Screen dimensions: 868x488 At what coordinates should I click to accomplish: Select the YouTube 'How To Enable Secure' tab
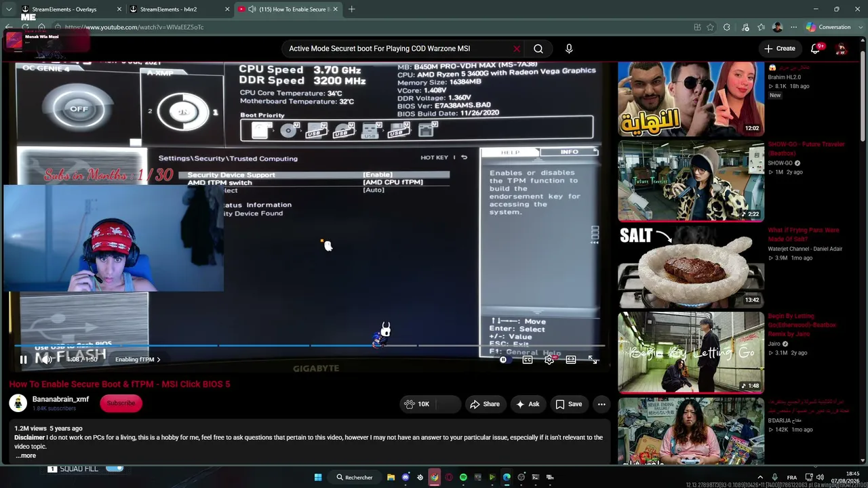[288, 9]
